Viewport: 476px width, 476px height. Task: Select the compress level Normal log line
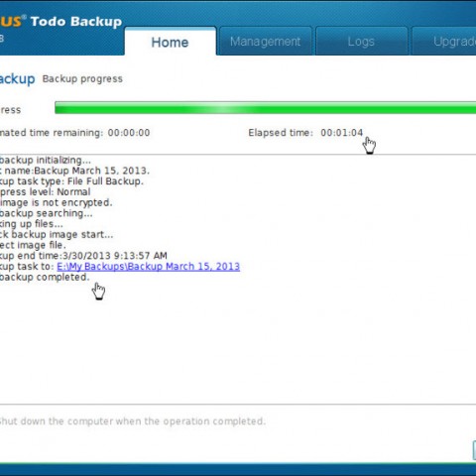46,192
